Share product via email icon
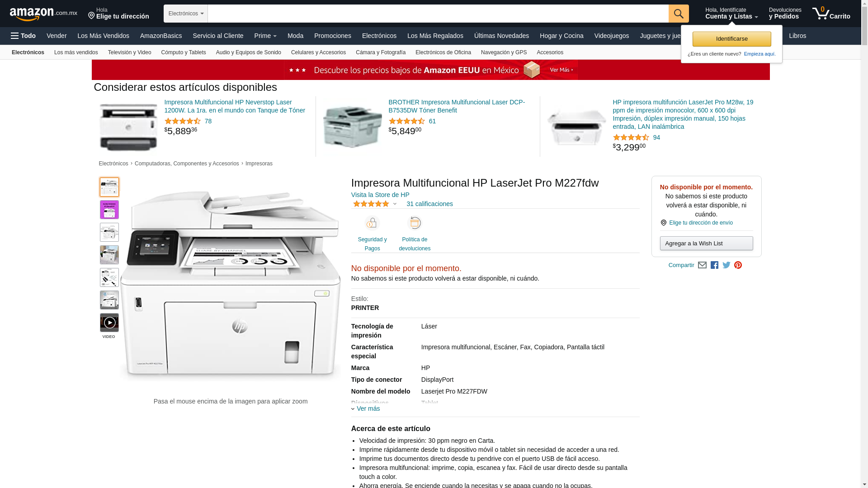 702,265
